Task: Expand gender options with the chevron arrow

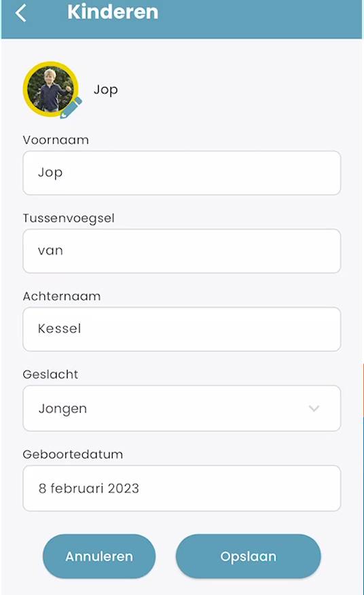Action: [314, 409]
